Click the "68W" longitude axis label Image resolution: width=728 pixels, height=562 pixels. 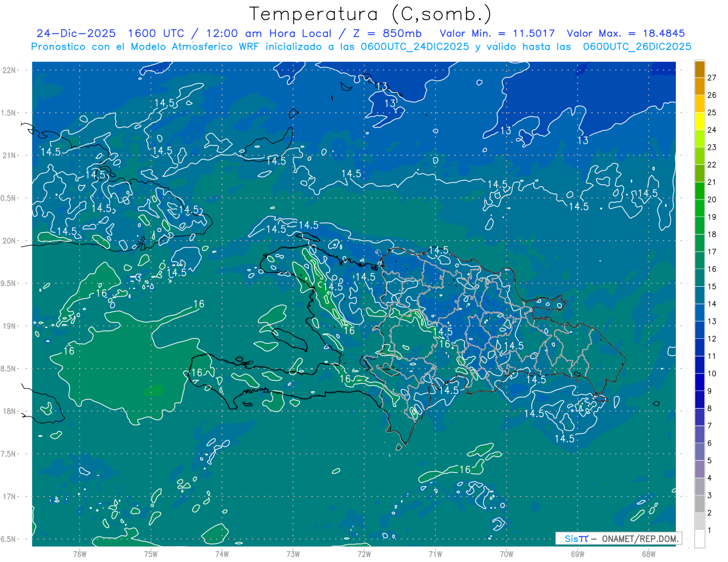[649, 553]
